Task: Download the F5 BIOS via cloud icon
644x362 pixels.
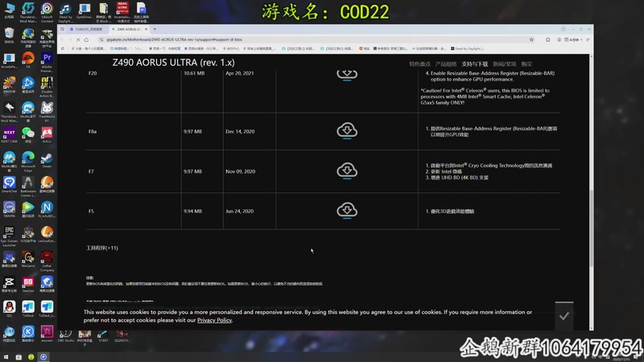Action: 347,211
